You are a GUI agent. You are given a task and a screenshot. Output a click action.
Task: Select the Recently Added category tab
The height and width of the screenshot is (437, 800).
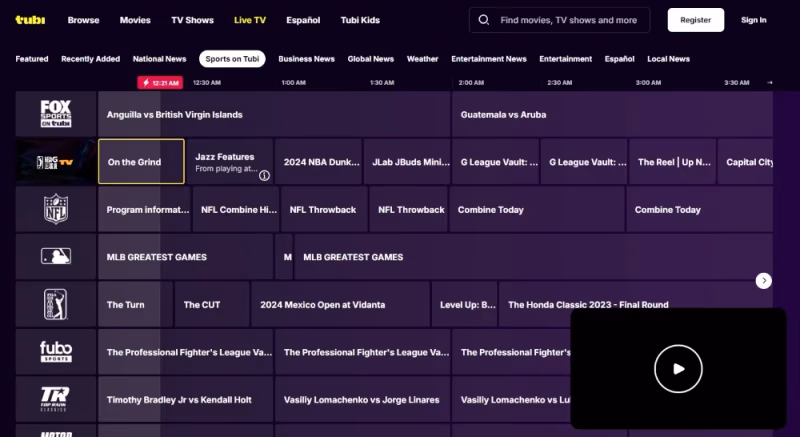pos(90,59)
